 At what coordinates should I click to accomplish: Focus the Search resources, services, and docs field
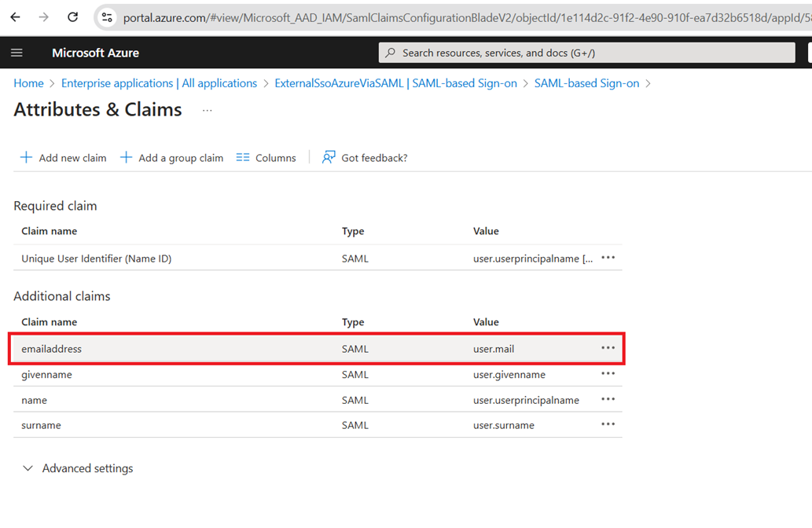point(586,53)
